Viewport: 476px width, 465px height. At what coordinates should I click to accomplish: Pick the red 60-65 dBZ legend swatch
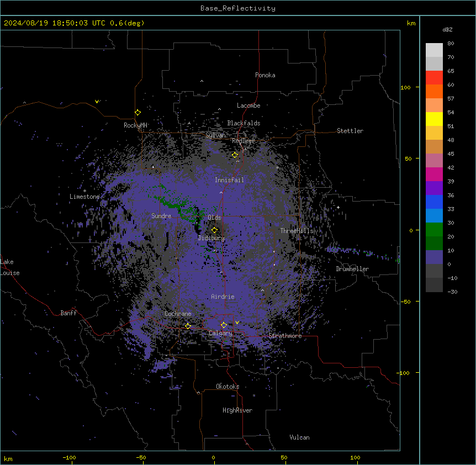coord(434,78)
